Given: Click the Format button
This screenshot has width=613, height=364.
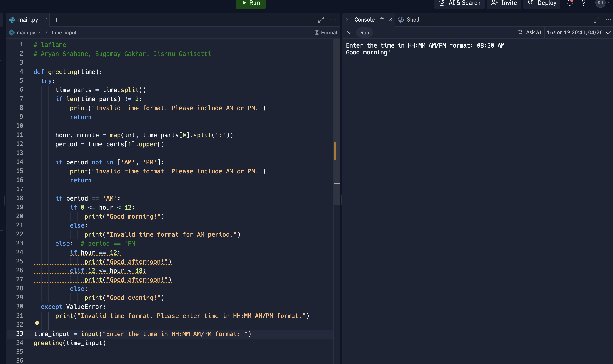Looking at the screenshot, I should tap(326, 32).
